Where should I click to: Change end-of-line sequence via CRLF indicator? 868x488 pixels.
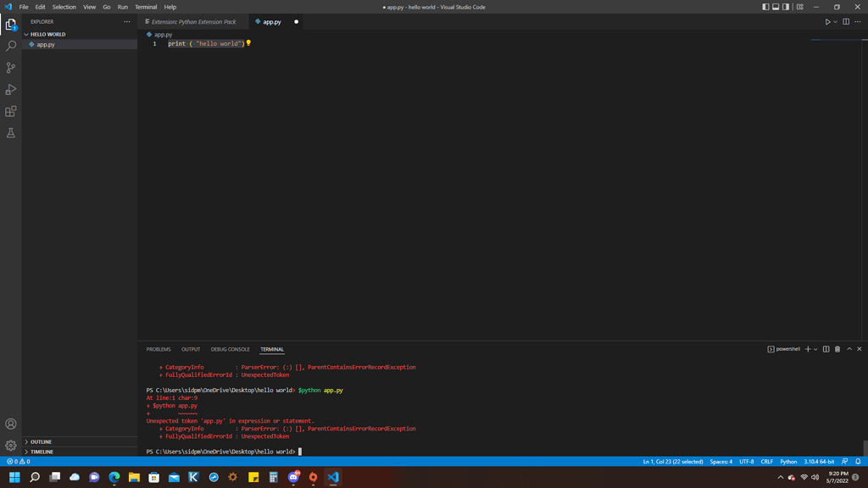[767, 462]
